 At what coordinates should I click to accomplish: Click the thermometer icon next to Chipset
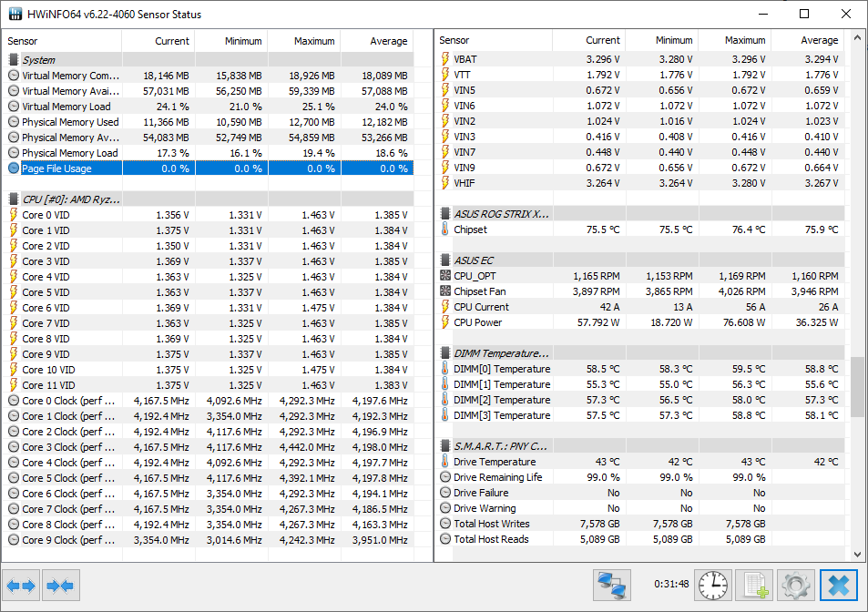click(445, 229)
